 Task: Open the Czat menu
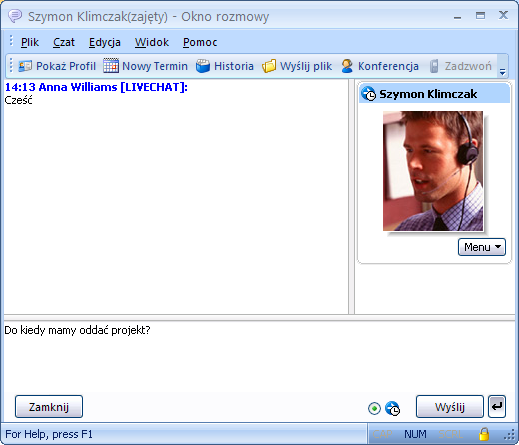[x=64, y=42]
